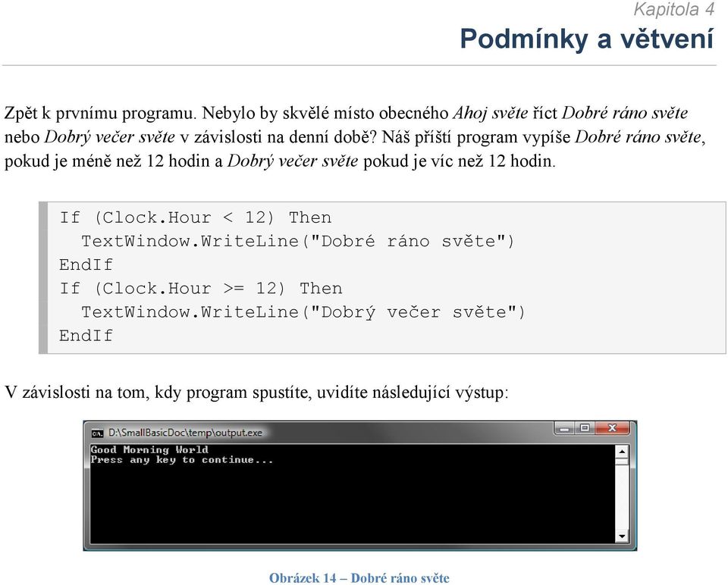Minimize the output.exe console window
Viewport: 728px width, 585px height.
(x=564, y=428)
